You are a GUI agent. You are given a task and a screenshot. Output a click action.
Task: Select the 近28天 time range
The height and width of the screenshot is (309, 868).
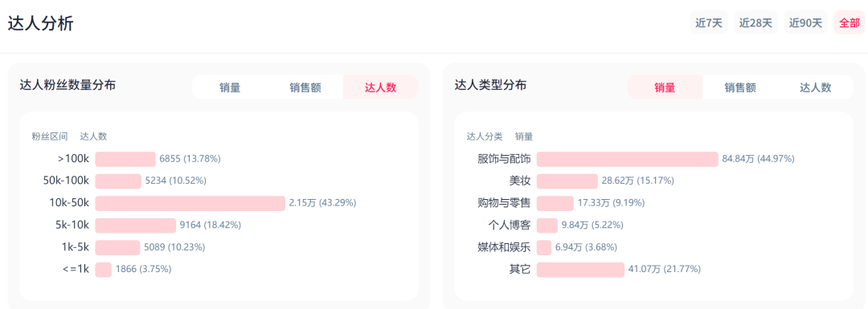(755, 22)
